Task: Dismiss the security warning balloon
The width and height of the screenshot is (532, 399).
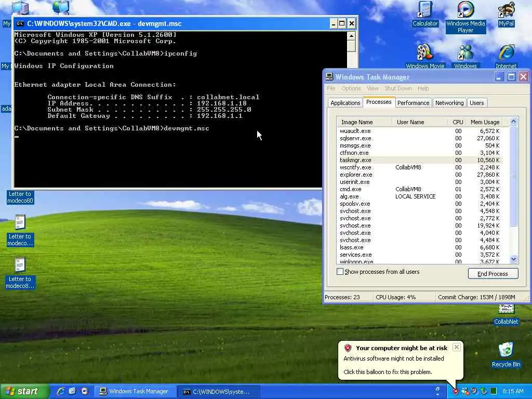Action: 457,347
